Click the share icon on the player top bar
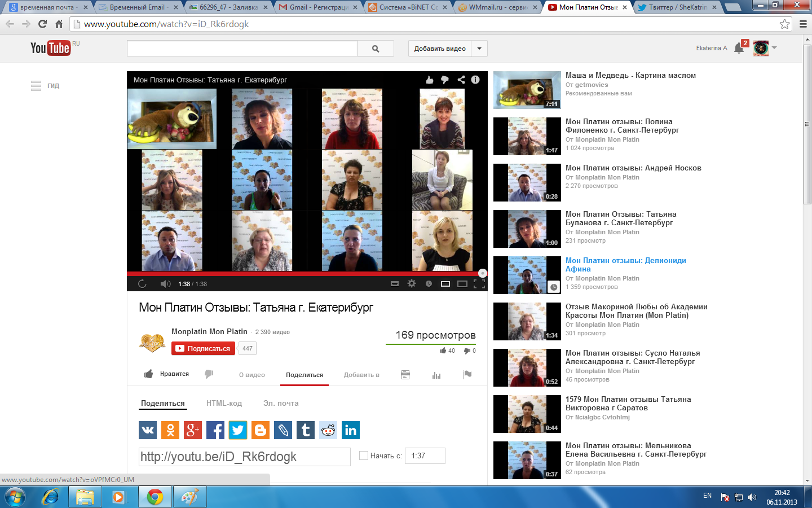812x508 pixels. (461, 80)
